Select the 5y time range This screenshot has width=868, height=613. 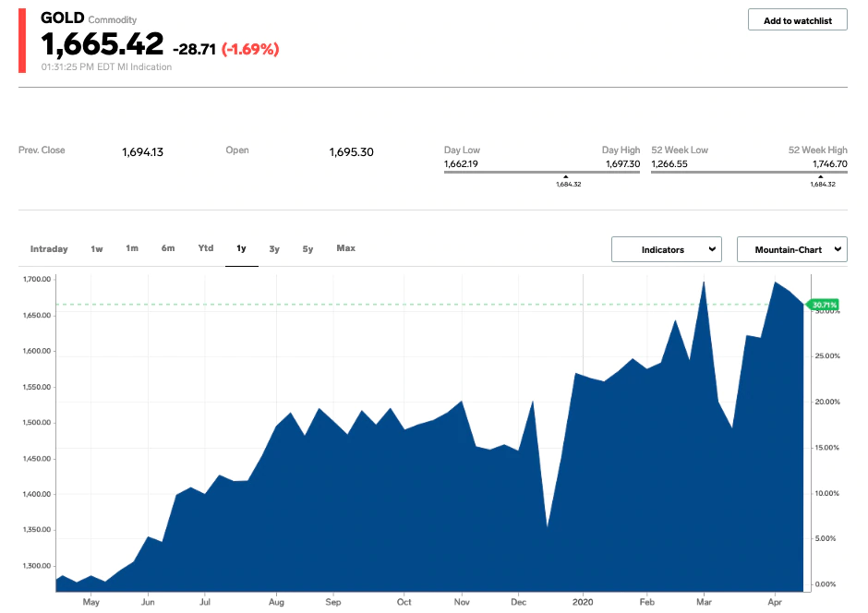click(308, 249)
